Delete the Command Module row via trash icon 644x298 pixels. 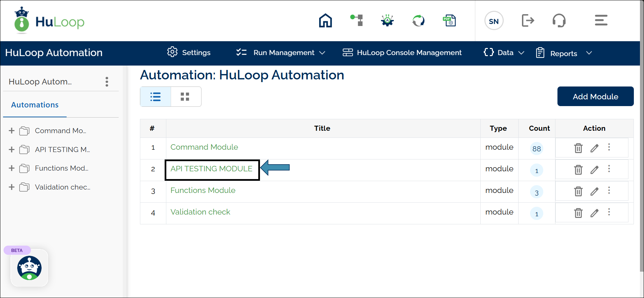click(x=578, y=148)
